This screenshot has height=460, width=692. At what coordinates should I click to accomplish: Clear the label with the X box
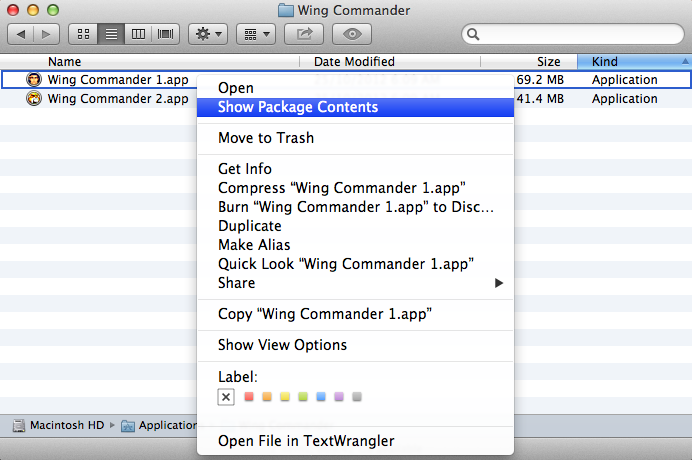coord(226,397)
